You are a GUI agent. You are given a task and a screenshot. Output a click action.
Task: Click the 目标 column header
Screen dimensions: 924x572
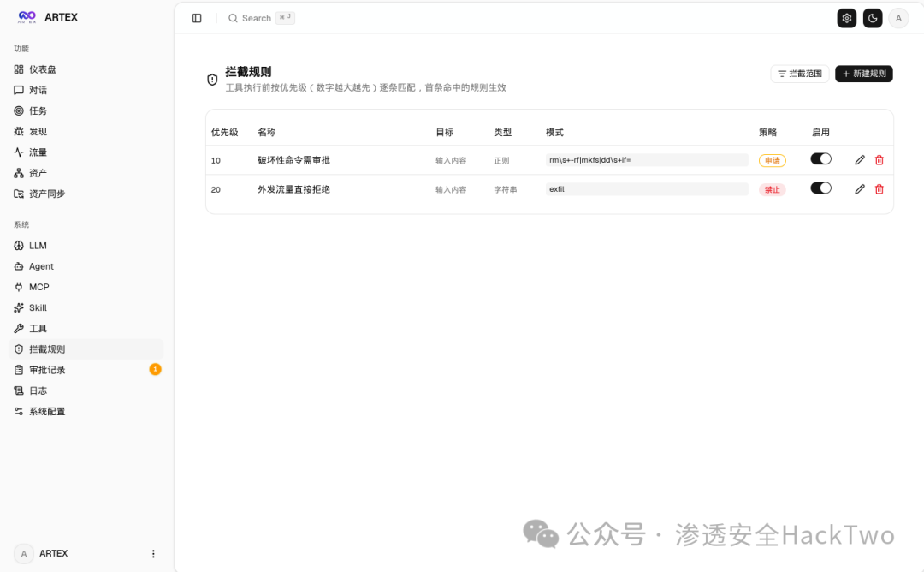pos(444,132)
